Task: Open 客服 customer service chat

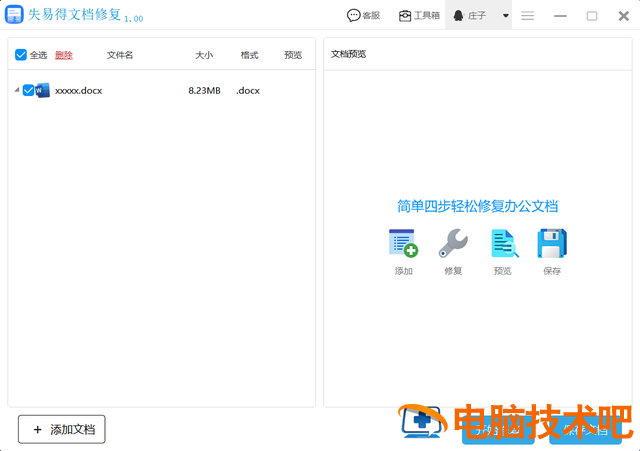Action: 364,16
